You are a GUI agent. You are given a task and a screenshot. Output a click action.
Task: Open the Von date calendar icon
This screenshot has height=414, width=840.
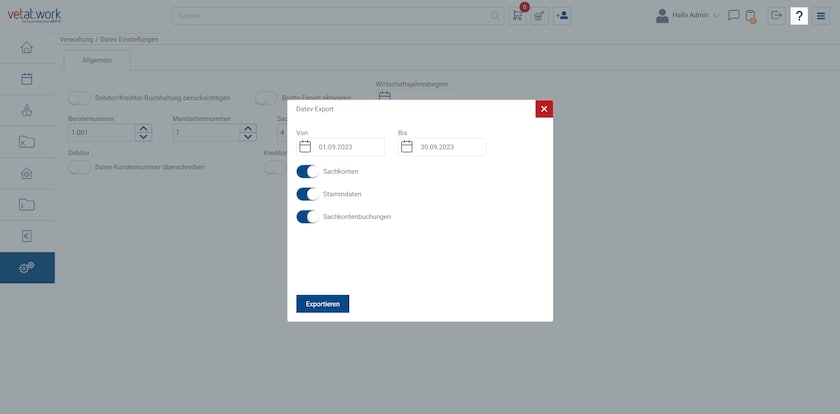coord(305,147)
